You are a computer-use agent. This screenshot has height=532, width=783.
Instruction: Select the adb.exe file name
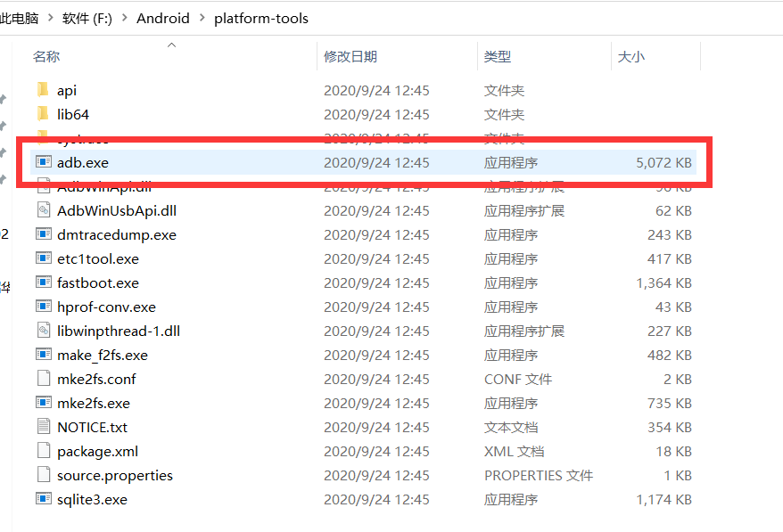point(83,163)
